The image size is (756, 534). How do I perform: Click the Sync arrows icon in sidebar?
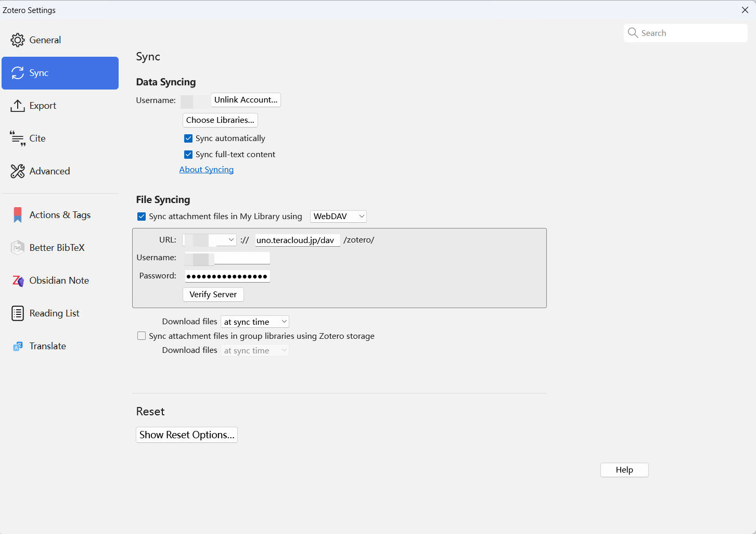coord(18,73)
